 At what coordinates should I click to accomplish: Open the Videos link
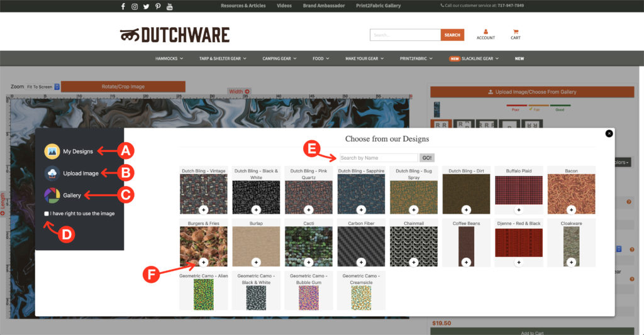click(284, 6)
